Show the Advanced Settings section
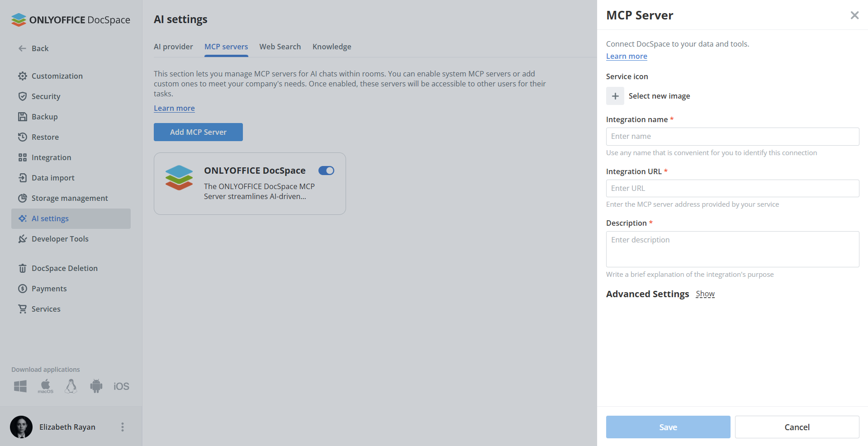 [705, 294]
